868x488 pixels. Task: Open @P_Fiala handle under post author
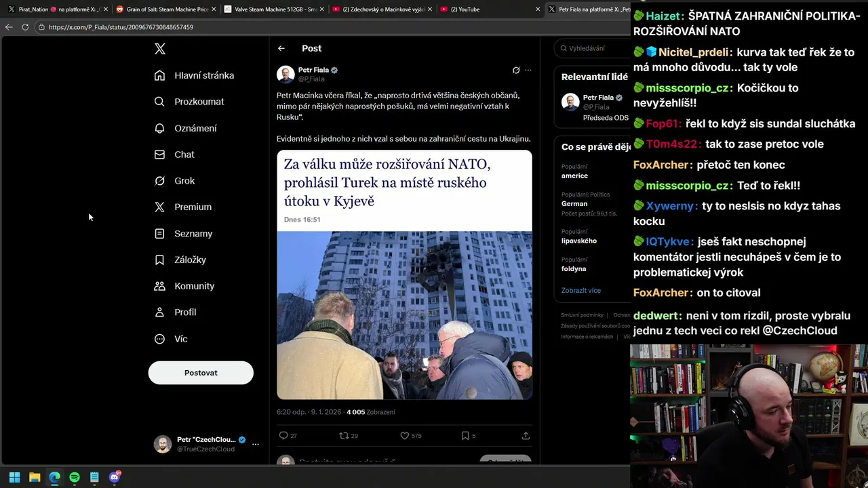tap(311, 79)
